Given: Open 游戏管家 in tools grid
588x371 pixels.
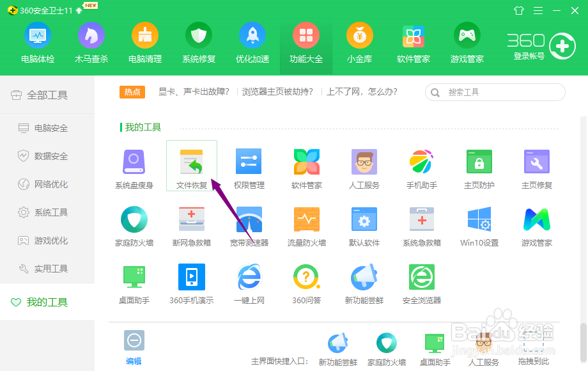Looking at the screenshot, I should (x=537, y=226).
